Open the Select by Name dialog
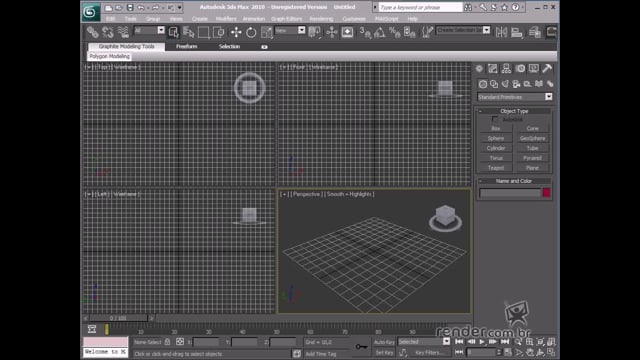 pyautogui.click(x=188, y=32)
